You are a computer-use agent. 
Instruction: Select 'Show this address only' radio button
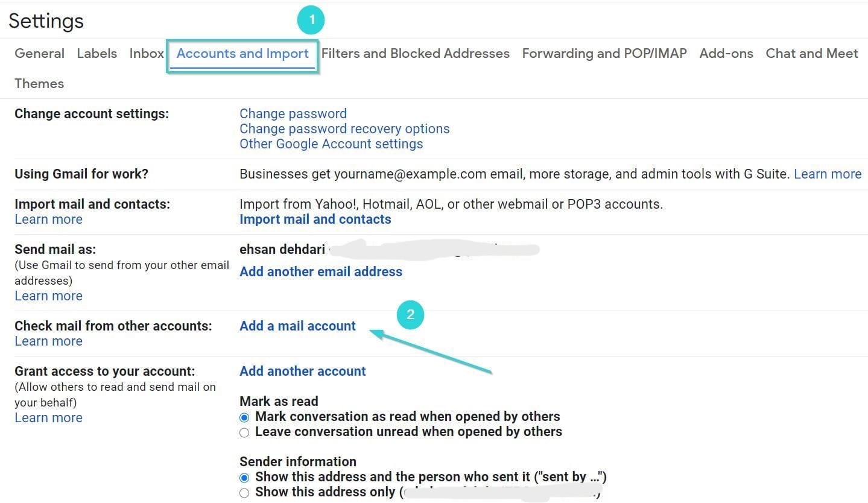pyautogui.click(x=244, y=493)
